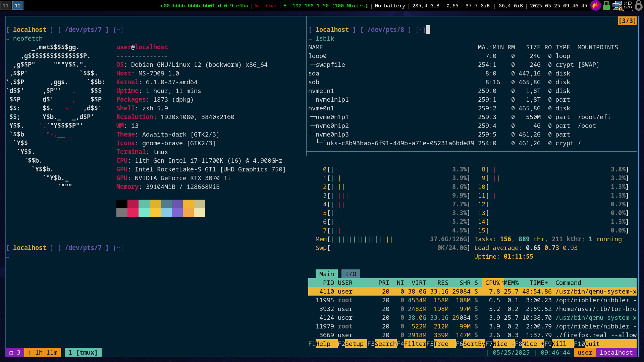This screenshot has width=644, height=362.
Task: Select htop process row PID 11979
Action: click(x=472, y=326)
